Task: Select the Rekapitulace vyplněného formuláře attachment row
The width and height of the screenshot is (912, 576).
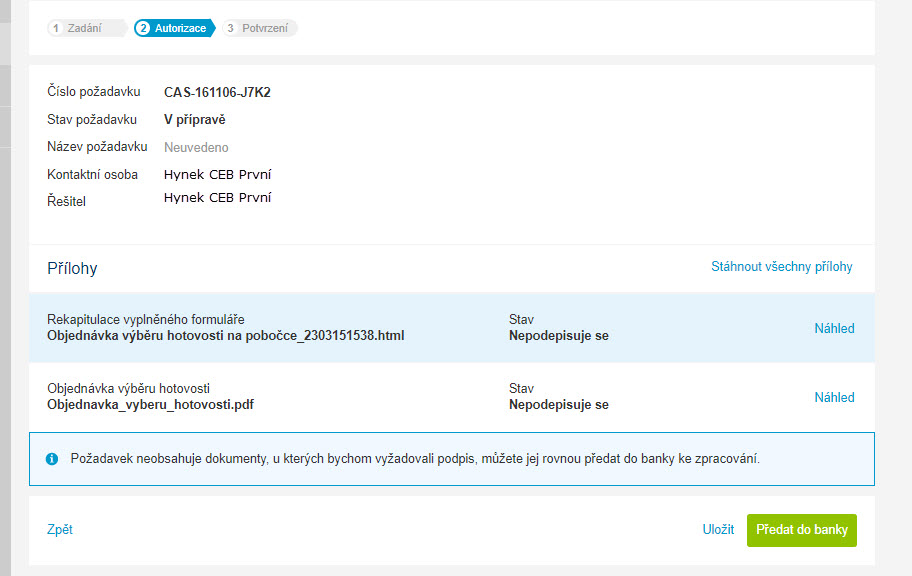Action: 451,328
